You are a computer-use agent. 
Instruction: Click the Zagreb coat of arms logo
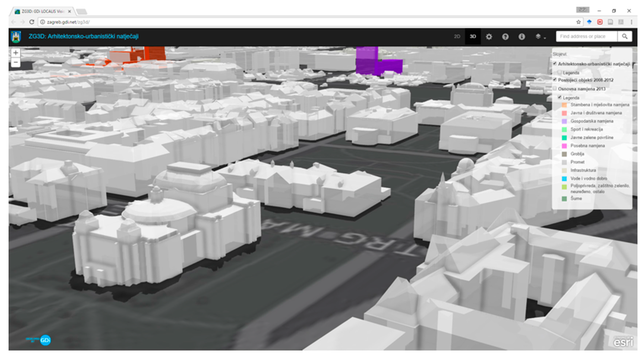[x=16, y=37]
